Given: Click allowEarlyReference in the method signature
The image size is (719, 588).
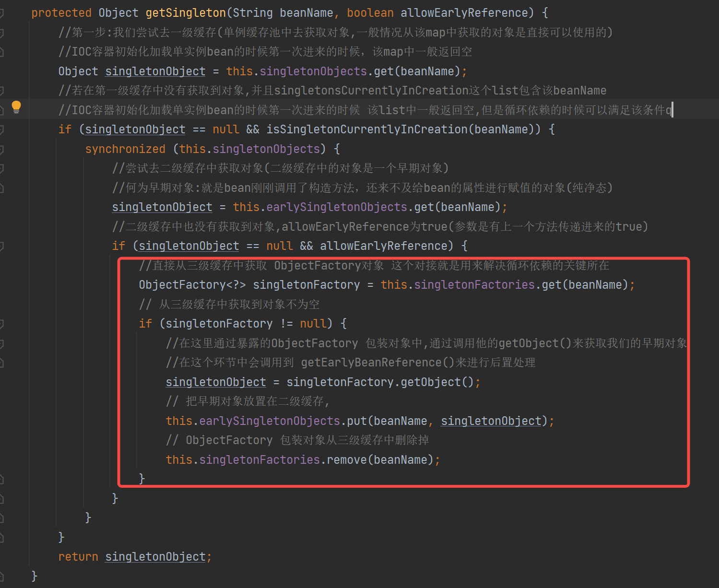Looking at the screenshot, I should [464, 13].
